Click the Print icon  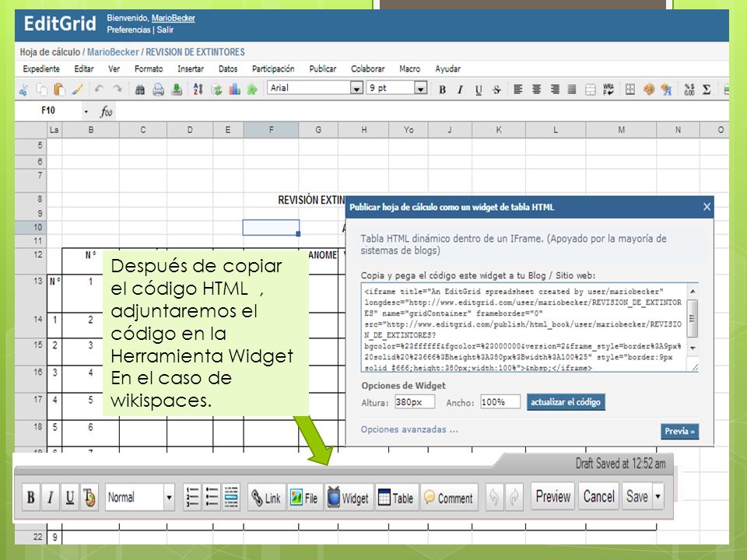click(158, 89)
